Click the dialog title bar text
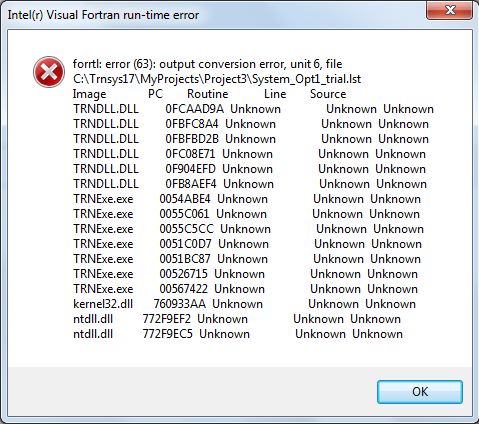The image size is (479, 424). (103, 15)
